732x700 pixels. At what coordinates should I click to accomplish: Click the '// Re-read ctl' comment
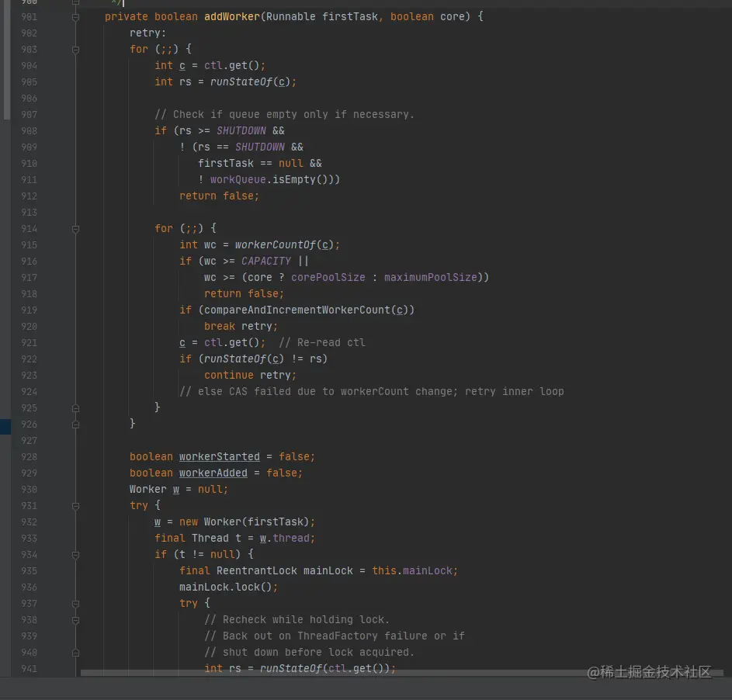click(x=322, y=343)
